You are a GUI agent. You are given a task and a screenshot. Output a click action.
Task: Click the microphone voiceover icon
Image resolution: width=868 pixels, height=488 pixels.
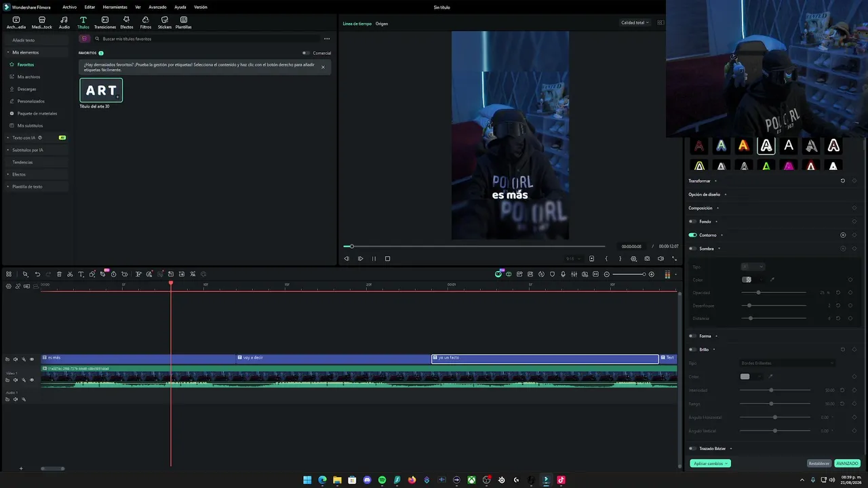coord(563,274)
